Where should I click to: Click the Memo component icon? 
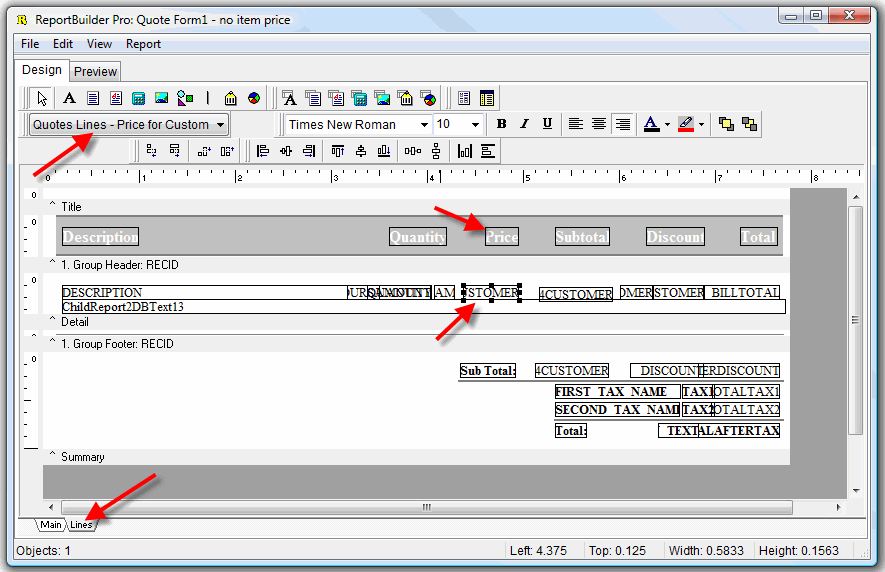pos(93,98)
